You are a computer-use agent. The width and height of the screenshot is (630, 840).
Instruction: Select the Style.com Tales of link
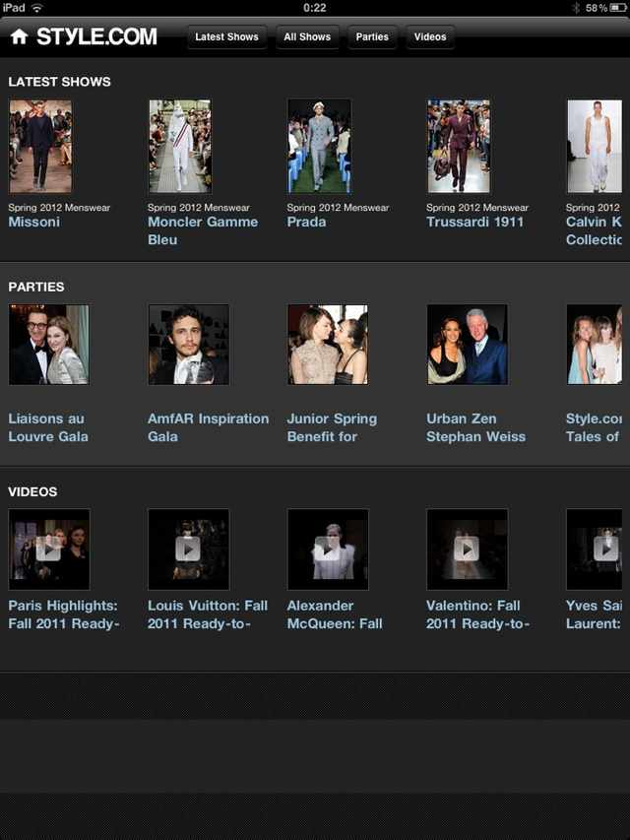pyautogui.click(x=594, y=427)
